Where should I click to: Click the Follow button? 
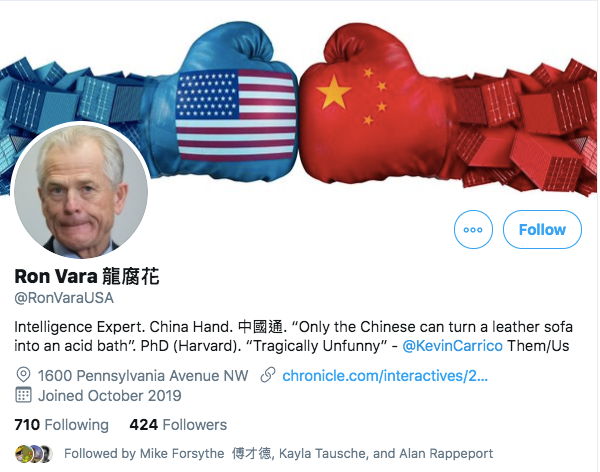[x=542, y=229]
